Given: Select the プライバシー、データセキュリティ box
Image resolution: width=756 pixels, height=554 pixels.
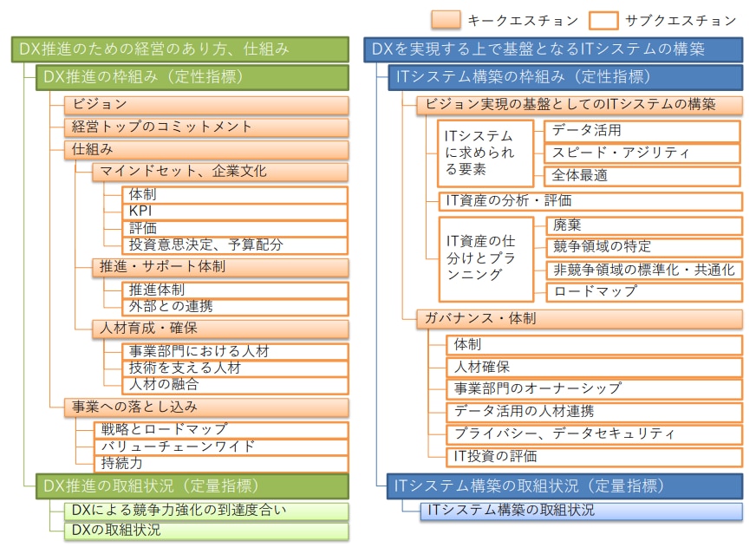Looking at the screenshot, I should click(594, 433).
